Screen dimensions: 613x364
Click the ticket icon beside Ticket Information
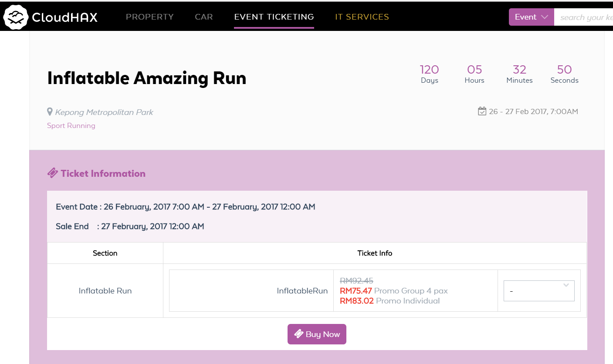(x=52, y=173)
